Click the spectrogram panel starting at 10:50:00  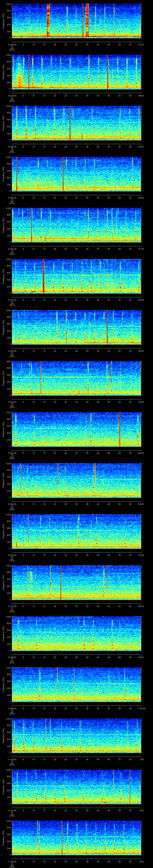pos(77,225)
